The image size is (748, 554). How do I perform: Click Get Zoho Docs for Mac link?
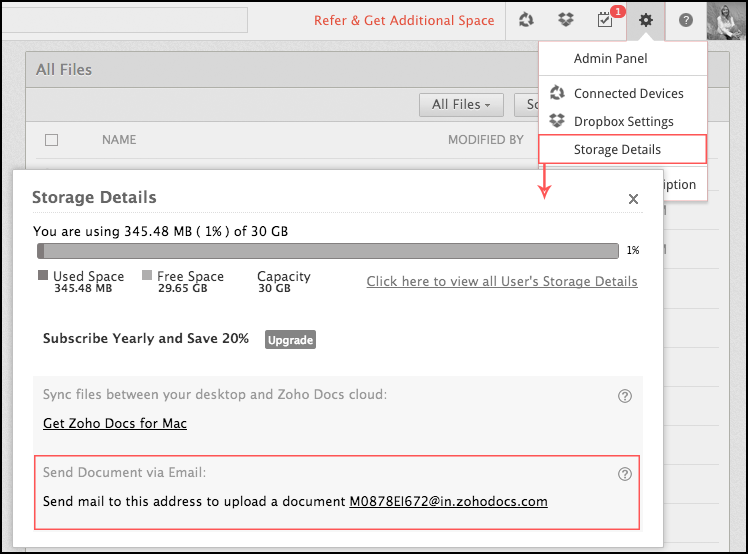pyautogui.click(x=114, y=423)
